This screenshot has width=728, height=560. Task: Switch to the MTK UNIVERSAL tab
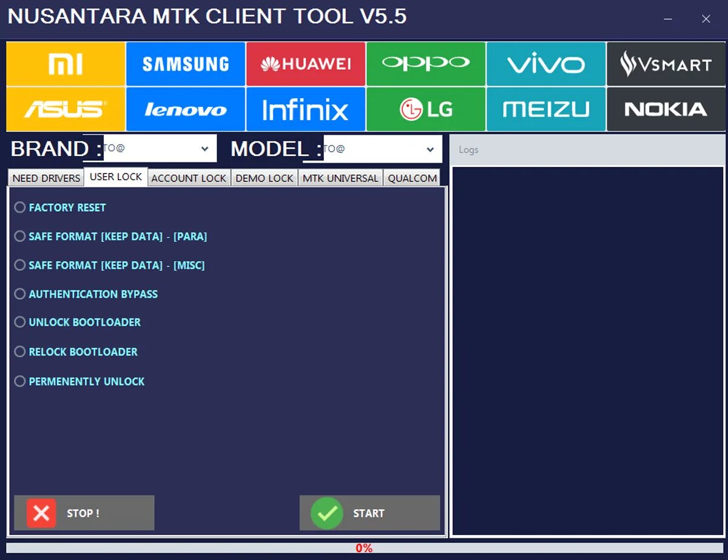(340, 178)
